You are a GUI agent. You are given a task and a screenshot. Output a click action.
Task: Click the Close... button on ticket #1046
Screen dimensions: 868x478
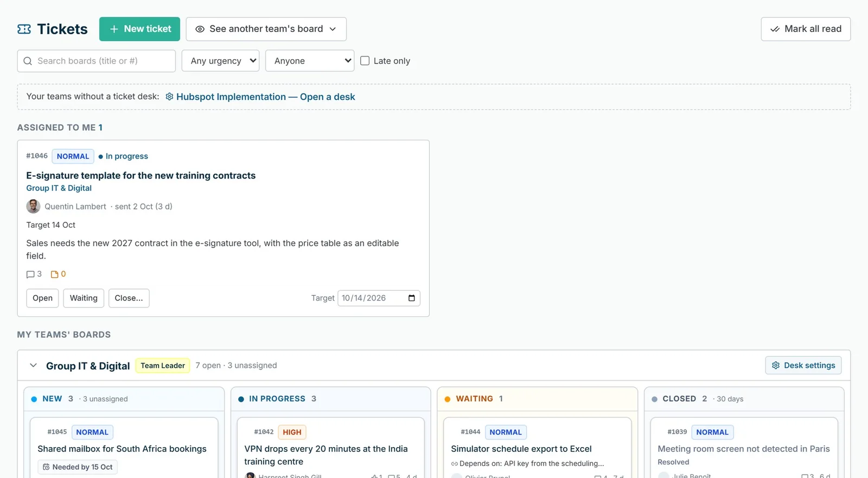(x=129, y=298)
